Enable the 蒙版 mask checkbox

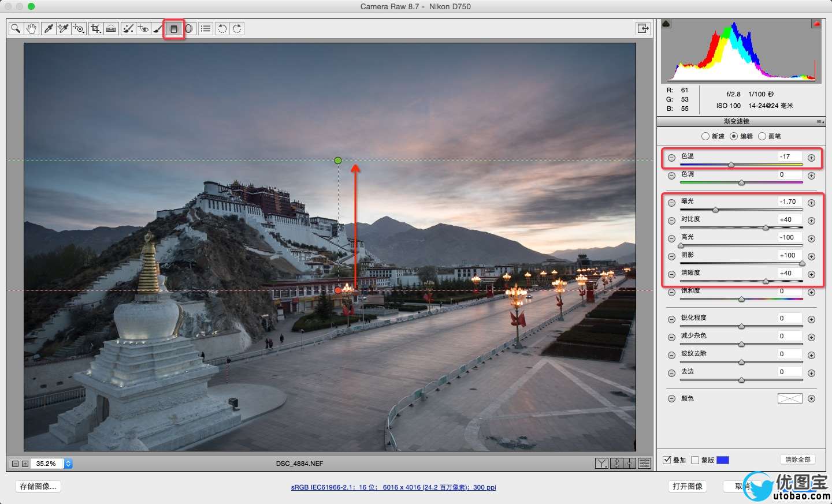click(x=695, y=460)
